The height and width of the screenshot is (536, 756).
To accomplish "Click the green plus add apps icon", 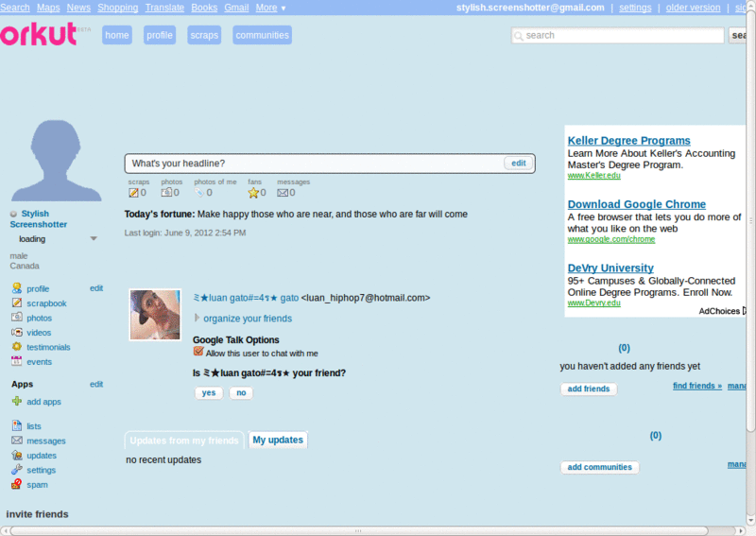I will tap(17, 401).
